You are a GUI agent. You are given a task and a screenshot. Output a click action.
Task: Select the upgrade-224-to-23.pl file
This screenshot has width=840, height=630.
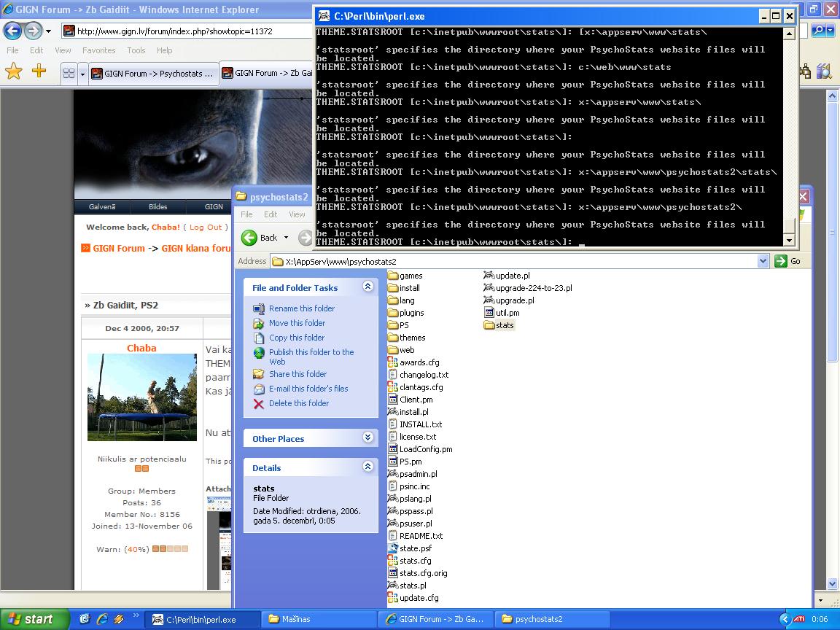point(528,288)
